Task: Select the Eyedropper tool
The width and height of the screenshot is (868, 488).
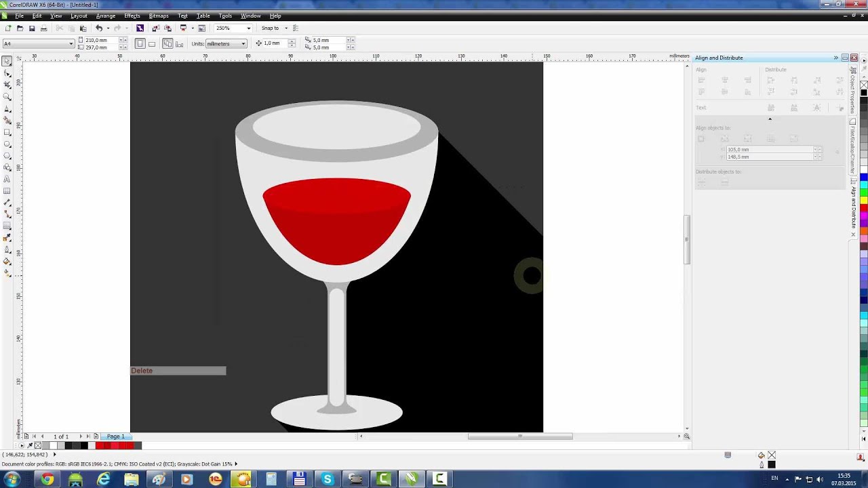Action: pos(7,238)
